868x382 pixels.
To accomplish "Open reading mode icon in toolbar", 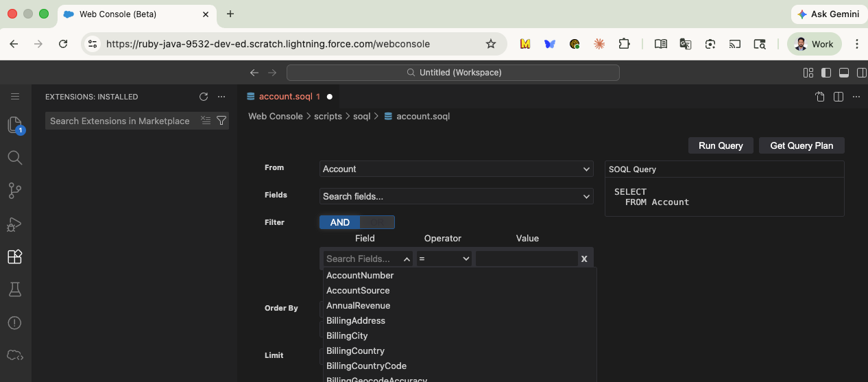I will [661, 44].
